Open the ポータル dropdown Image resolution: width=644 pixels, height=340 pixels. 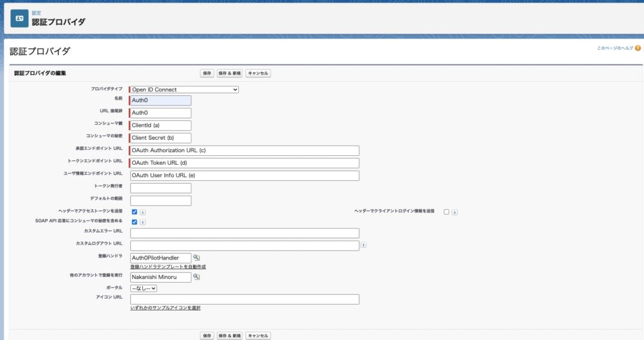click(144, 288)
